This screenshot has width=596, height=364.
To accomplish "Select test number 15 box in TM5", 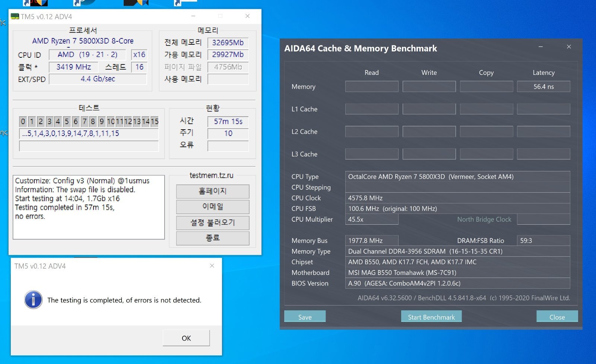I will point(155,121).
